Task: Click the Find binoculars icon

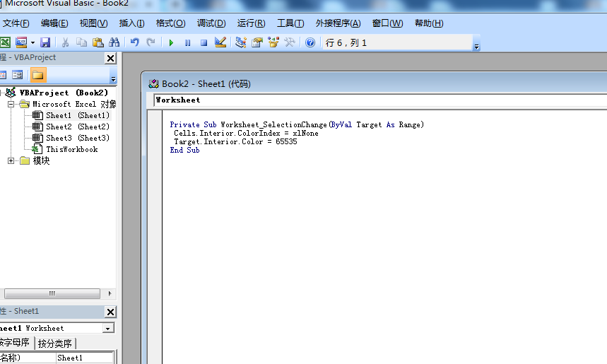Action: coord(114,43)
